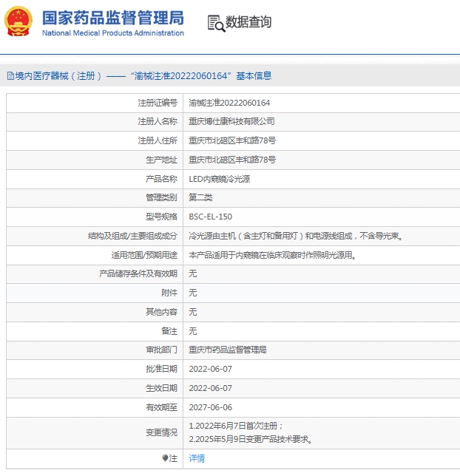Image resolution: width=460 pixels, height=476 pixels.
Task: Select the 生产地址 address value
Action: [x=232, y=160]
